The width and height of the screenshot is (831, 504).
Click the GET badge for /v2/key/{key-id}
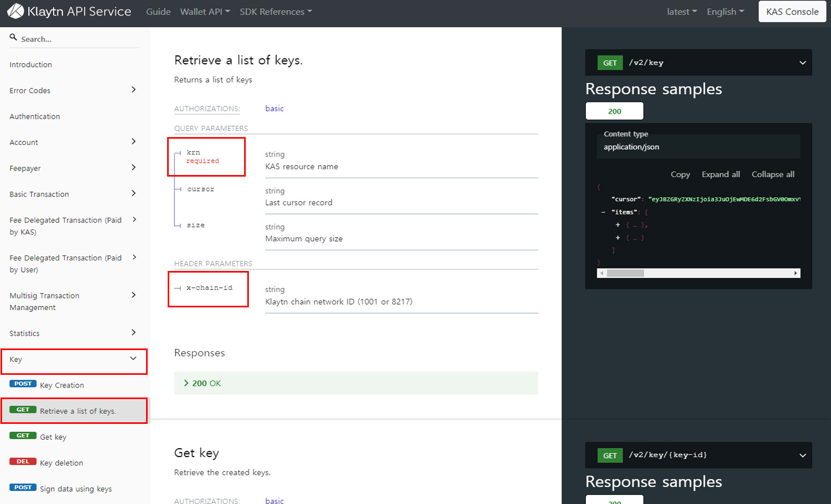(x=610, y=455)
